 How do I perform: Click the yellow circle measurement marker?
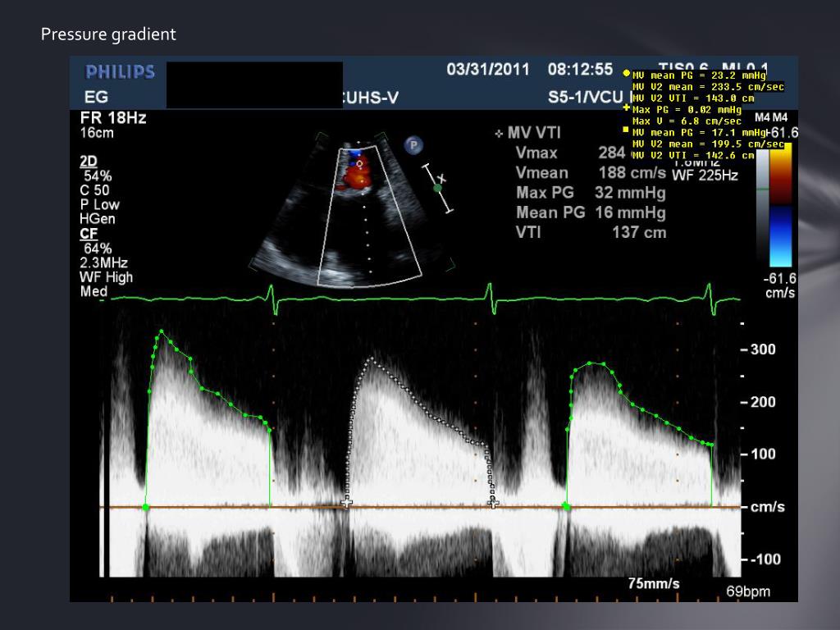pyautogui.click(x=627, y=73)
